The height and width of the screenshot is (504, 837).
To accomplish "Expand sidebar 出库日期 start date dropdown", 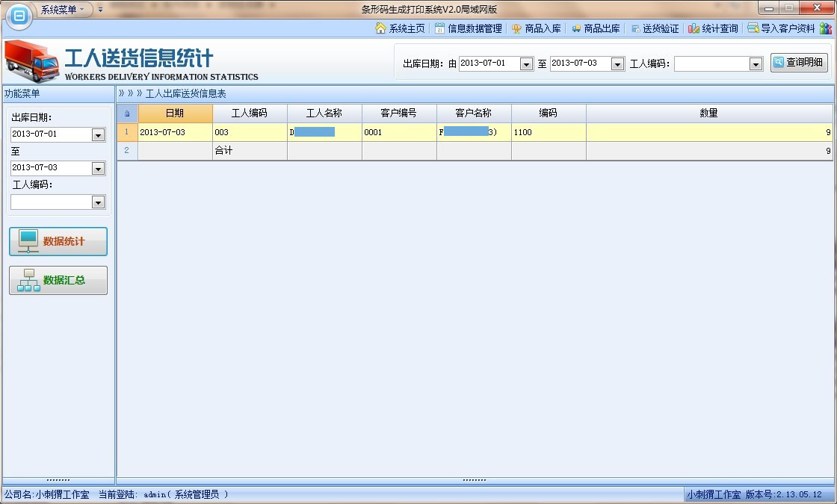I will pyautogui.click(x=98, y=135).
